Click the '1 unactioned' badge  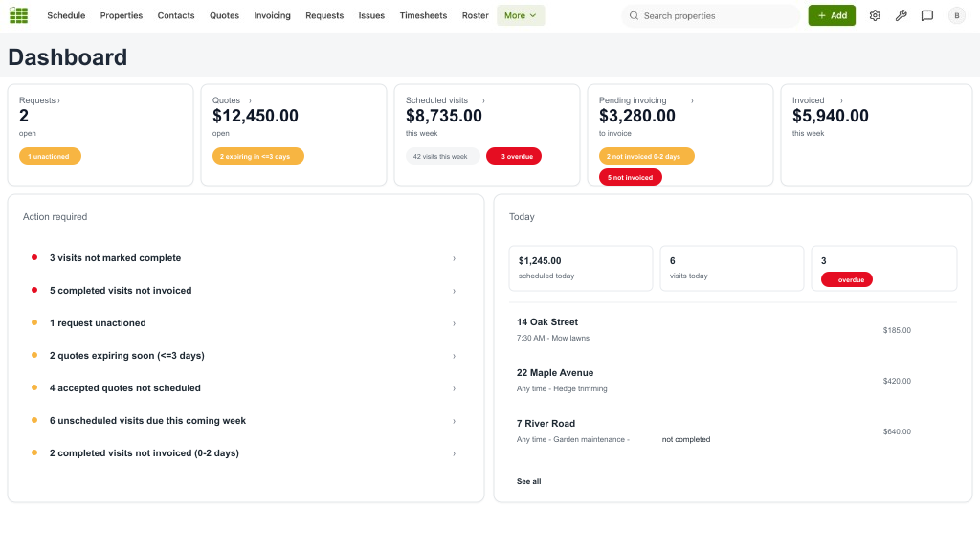point(50,156)
